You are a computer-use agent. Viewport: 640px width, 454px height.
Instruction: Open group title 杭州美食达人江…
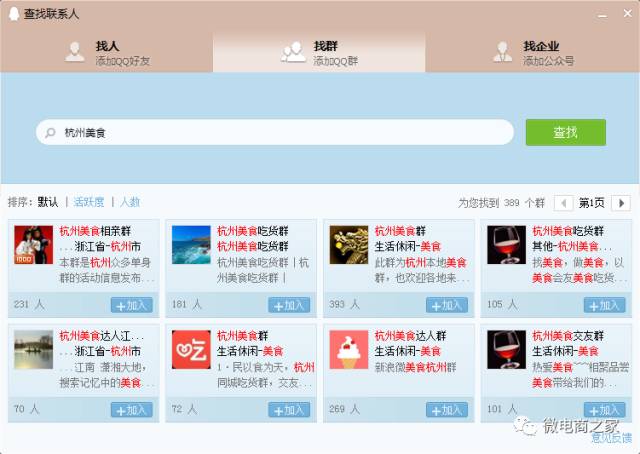[101, 336]
